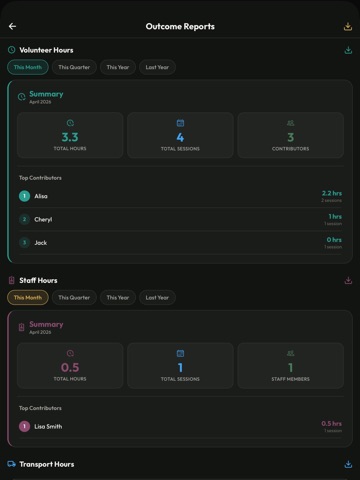Image resolution: width=360 pixels, height=480 pixels.
Task: Click contributor name Jack
Action: pyautogui.click(x=41, y=243)
